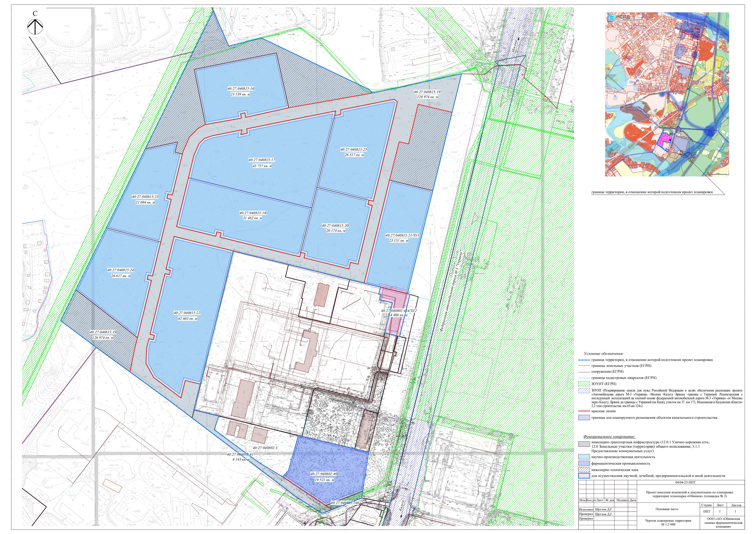Click the green hatched ЗОУИТ (ЕГРН) legend swatch
756x534 pixels.
(584, 384)
